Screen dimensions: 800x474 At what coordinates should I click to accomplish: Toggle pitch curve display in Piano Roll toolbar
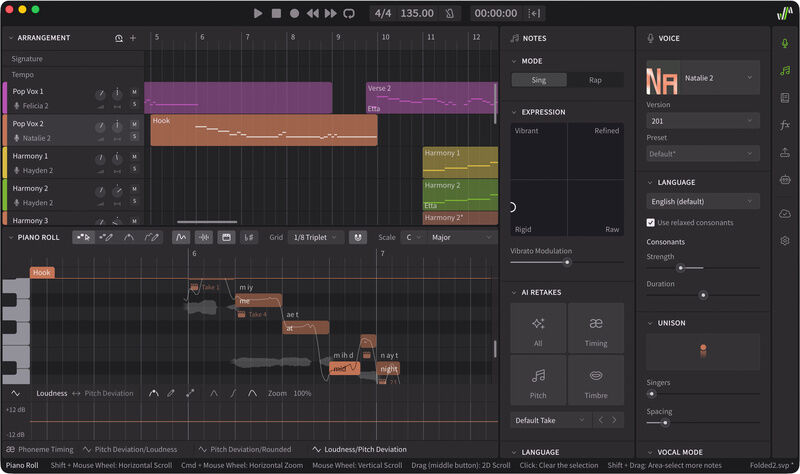[x=181, y=237]
